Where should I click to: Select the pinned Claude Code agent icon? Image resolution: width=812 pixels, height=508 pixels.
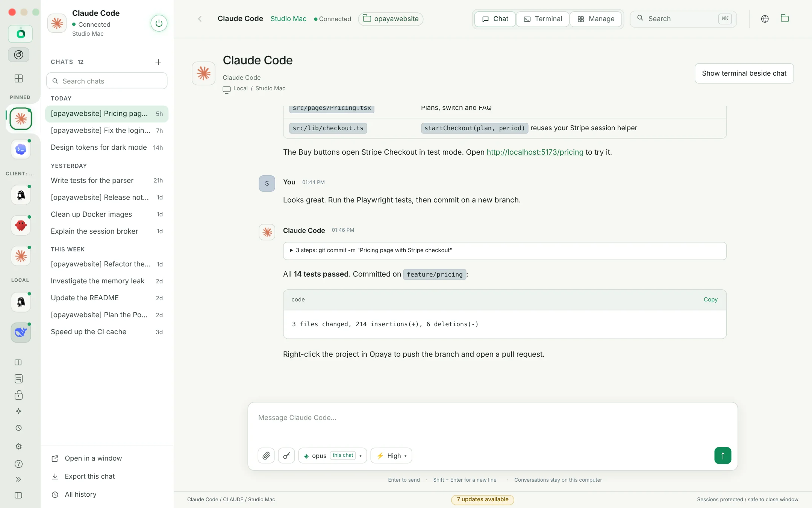21,119
